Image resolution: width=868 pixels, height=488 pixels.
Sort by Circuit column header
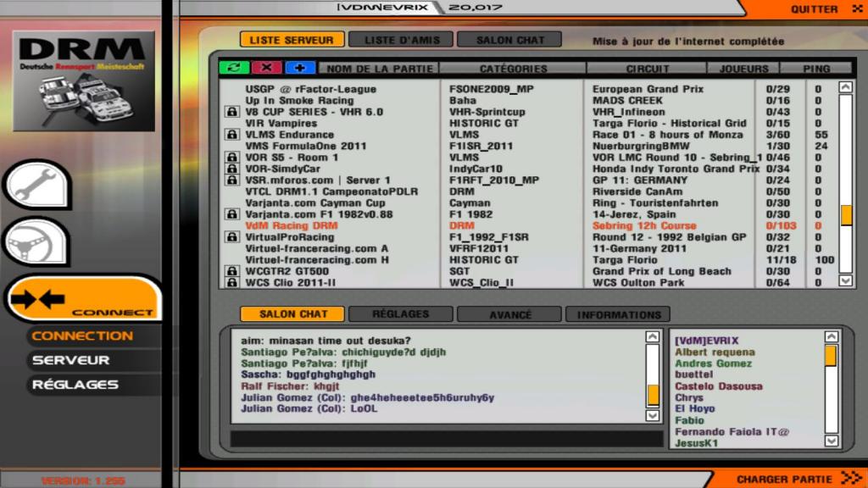point(647,69)
